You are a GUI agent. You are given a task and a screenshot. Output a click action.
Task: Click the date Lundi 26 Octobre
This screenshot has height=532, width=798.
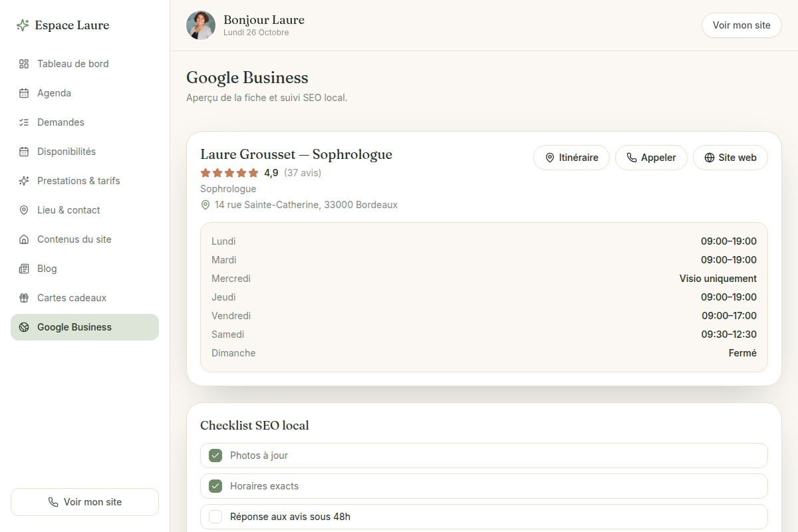pos(256,33)
